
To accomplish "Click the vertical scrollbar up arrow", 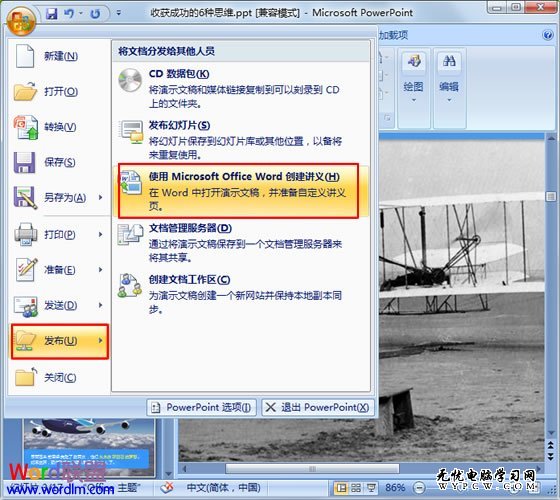I will [x=551, y=139].
